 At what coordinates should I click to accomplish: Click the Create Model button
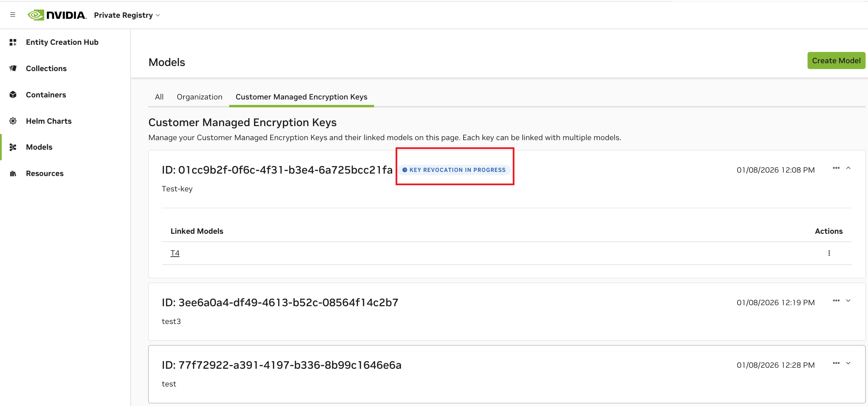coord(836,60)
